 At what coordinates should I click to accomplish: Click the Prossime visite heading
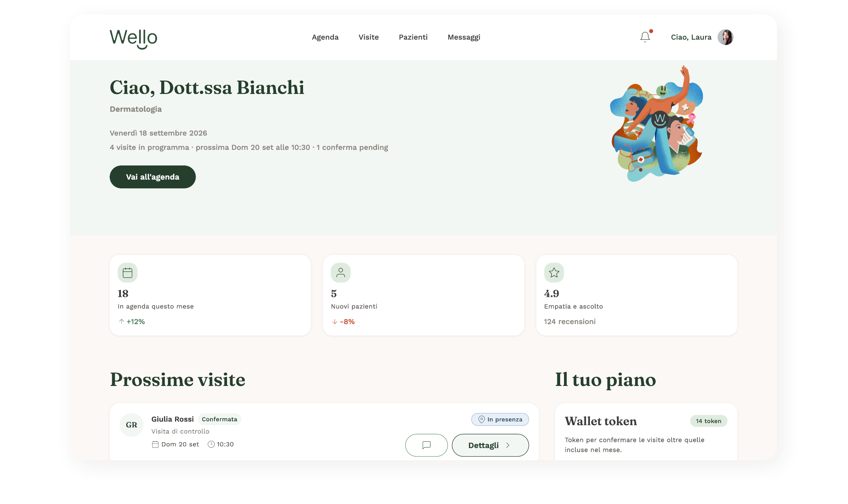pyautogui.click(x=178, y=380)
